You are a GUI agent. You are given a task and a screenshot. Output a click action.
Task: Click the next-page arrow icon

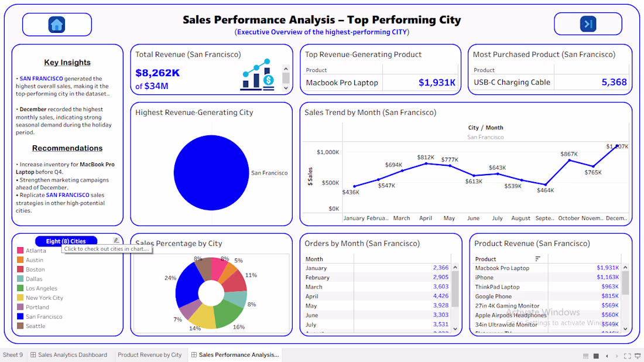coord(588,24)
